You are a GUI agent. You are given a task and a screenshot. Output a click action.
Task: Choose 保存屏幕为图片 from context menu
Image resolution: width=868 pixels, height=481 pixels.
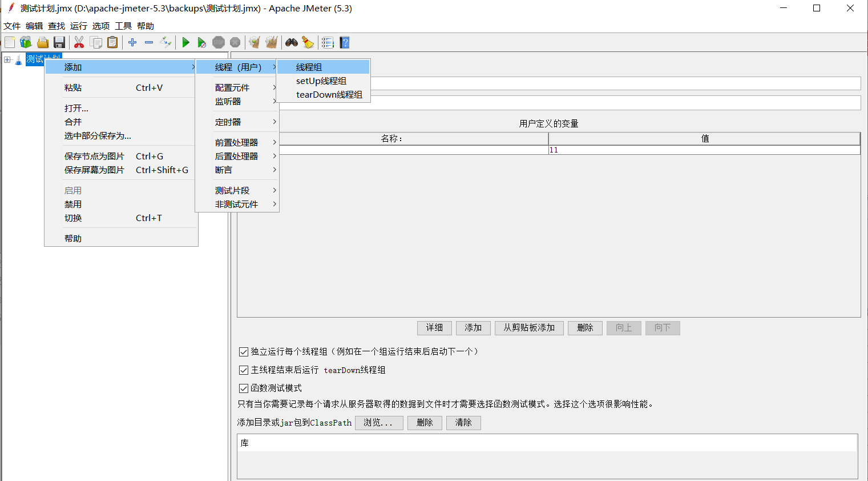click(x=121, y=170)
